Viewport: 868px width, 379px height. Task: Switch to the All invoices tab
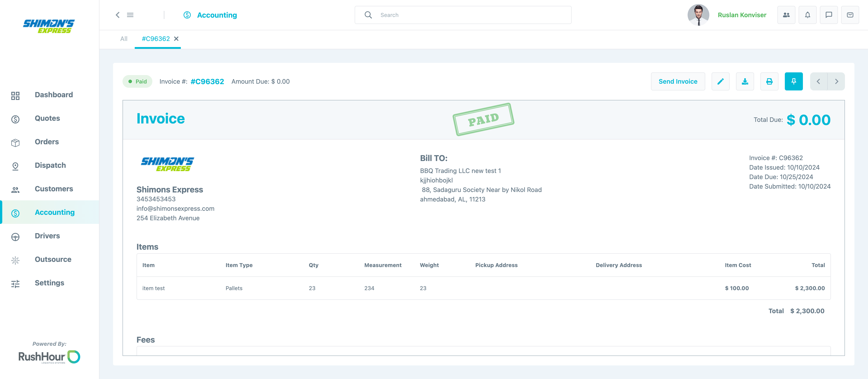[124, 39]
